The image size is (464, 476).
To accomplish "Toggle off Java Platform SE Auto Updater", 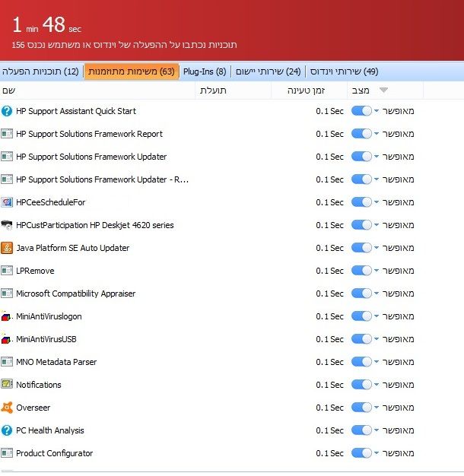I will 361,248.
